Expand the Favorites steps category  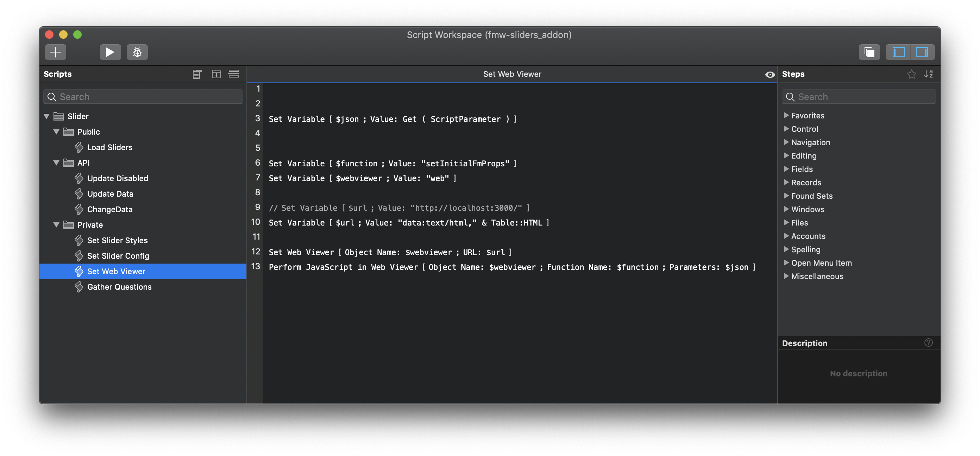tap(786, 116)
